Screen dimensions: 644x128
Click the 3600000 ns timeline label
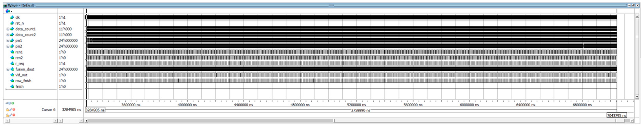coord(131,105)
